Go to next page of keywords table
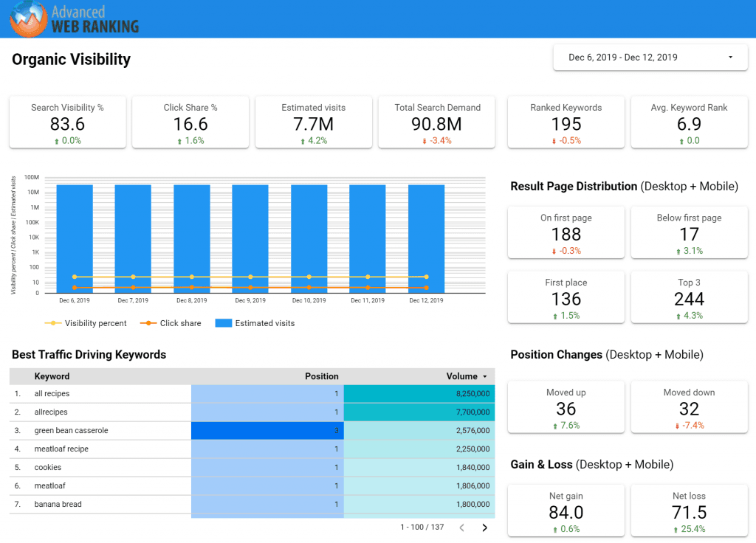Screen dimensions: 756x543 pyautogui.click(x=484, y=528)
